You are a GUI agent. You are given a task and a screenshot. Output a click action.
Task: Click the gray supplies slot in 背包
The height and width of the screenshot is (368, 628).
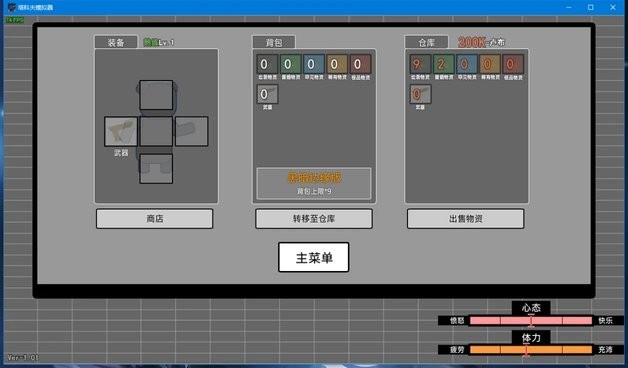pyautogui.click(x=267, y=64)
